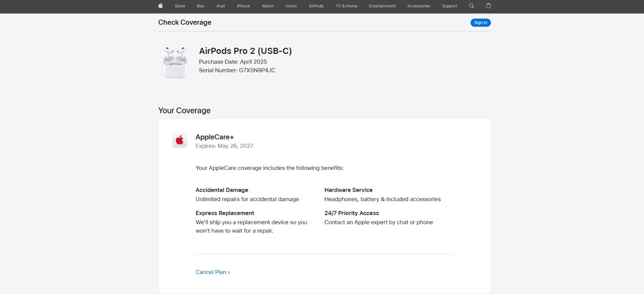
Task: Open the search magnifier icon
Action: click(x=472, y=6)
